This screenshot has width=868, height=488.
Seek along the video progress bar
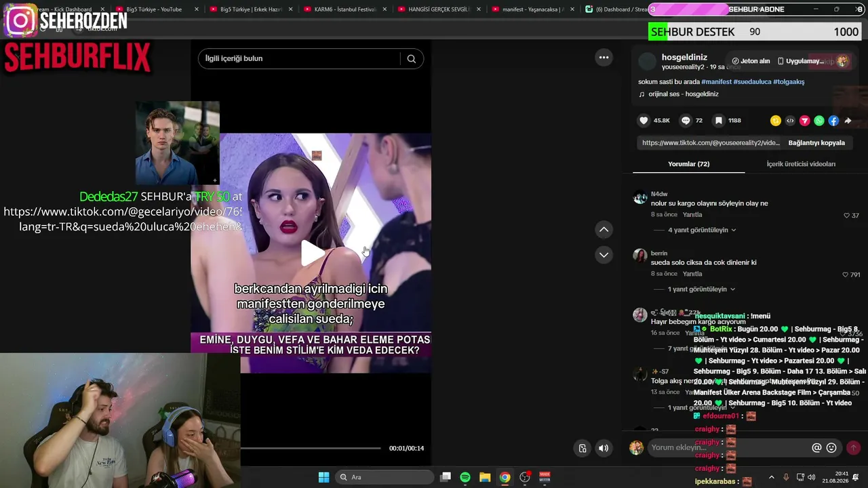(311, 448)
